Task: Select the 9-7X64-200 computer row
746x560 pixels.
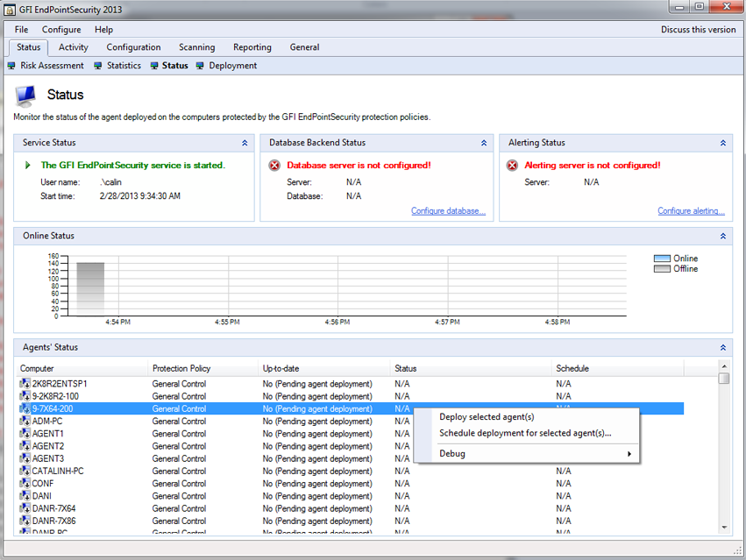Action: (351, 408)
